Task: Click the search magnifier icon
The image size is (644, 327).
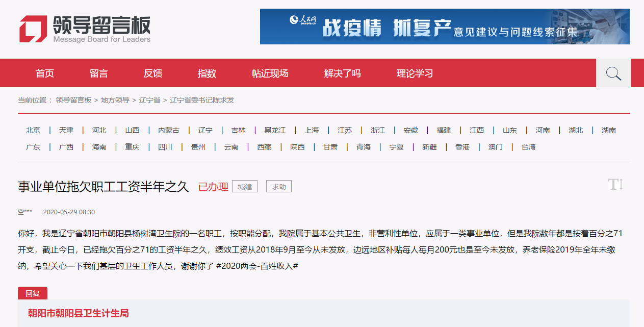Action: [x=613, y=73]
